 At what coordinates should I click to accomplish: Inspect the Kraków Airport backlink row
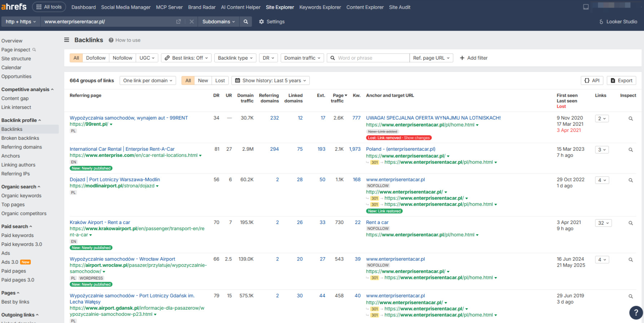[x=630, y=223]
